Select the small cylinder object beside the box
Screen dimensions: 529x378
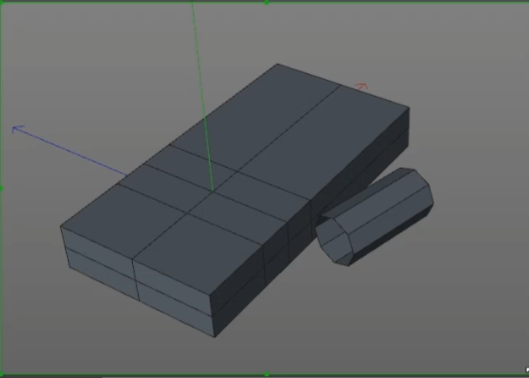[x=374, y=217]
